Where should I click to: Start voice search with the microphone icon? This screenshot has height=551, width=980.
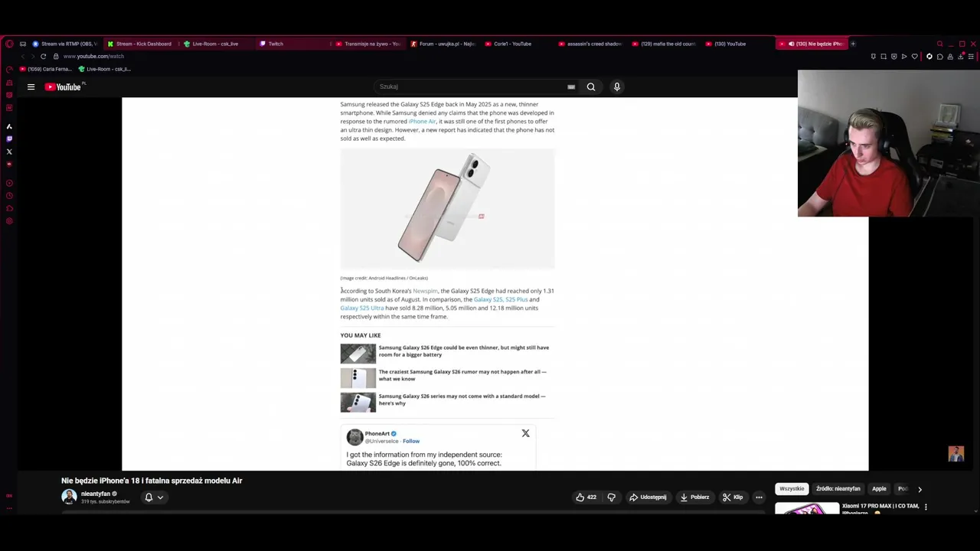[x=616, y=87]
